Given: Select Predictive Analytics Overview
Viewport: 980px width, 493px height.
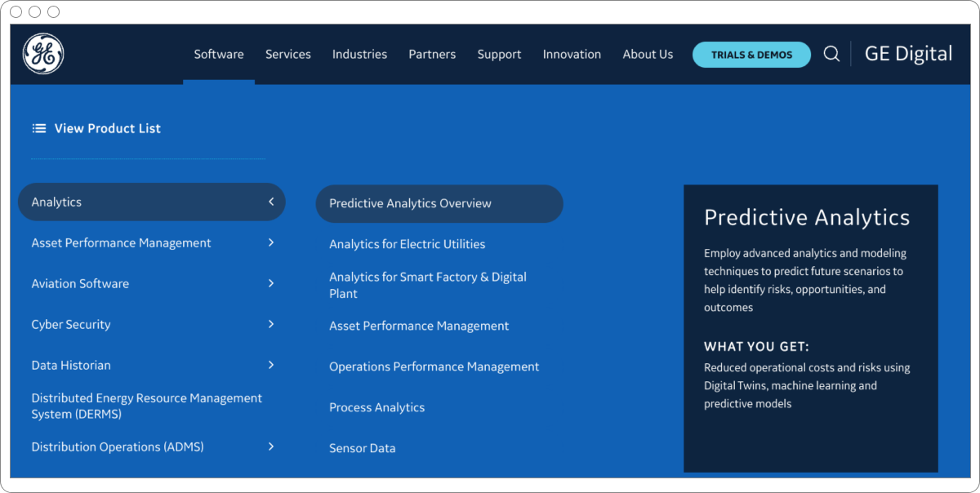Looking at the screenshot, I should [439, 203].
